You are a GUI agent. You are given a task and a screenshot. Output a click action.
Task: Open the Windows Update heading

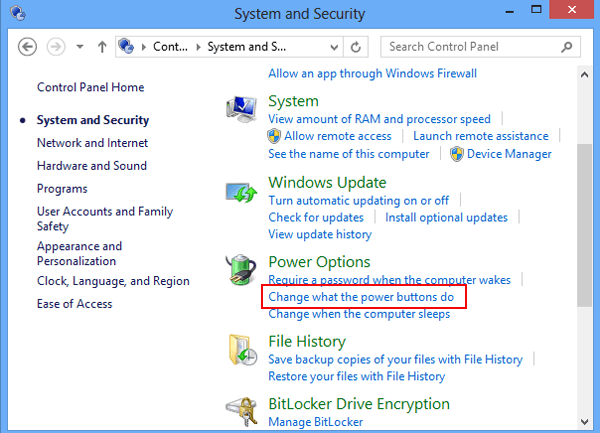coord(328,182)
